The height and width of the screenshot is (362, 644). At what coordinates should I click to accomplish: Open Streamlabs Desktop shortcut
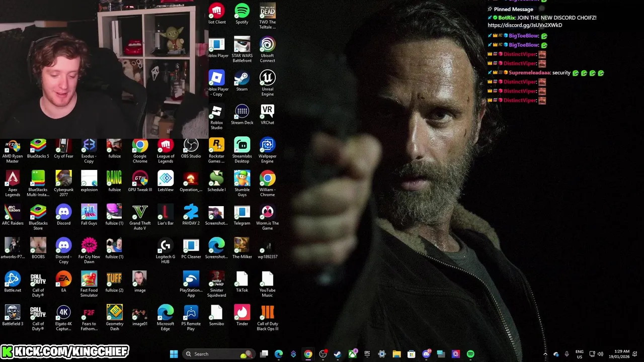click(x=242, y=150)
